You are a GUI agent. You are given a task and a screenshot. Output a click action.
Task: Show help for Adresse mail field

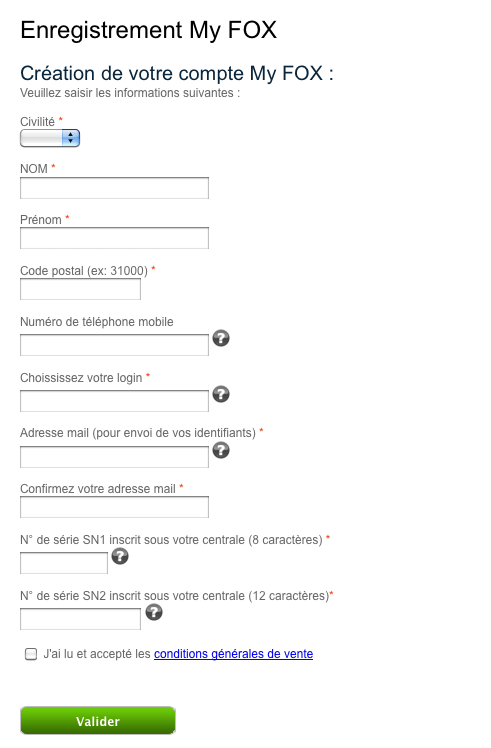pyautogui.click(x=221, y=450)
